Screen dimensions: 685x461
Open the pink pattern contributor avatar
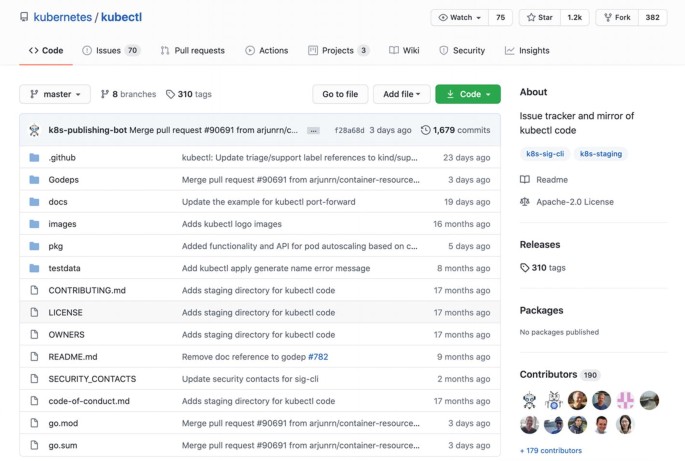(x=625, y=400)
